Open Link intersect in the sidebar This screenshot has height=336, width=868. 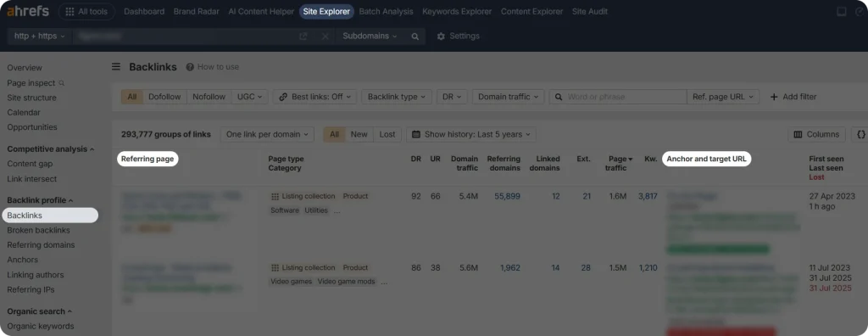(x=31, y=178)
